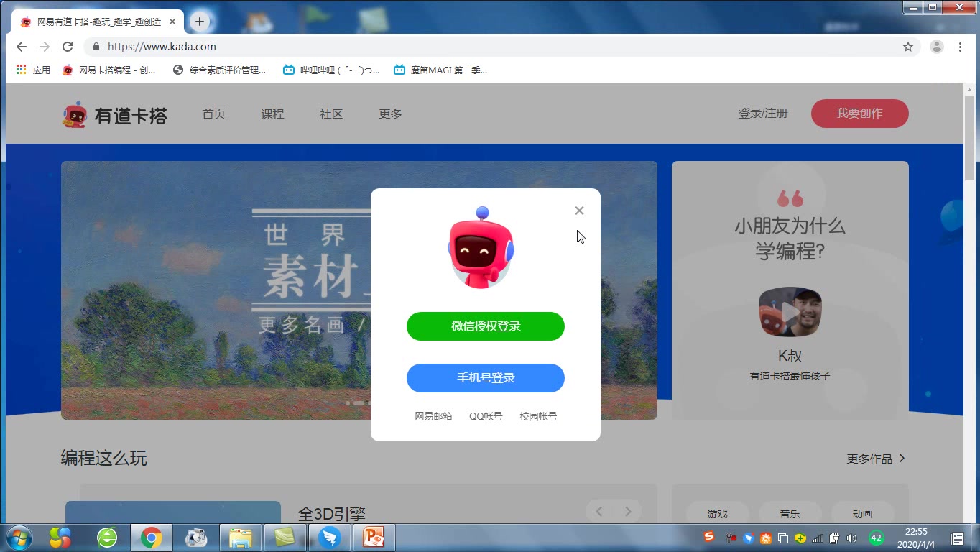Click the 我要创作 button

point(860,114)
